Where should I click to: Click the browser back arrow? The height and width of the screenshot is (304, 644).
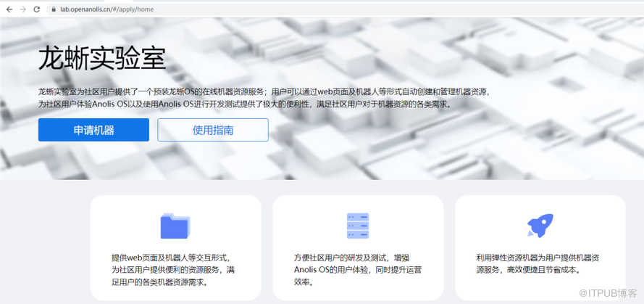pos(9,9)
